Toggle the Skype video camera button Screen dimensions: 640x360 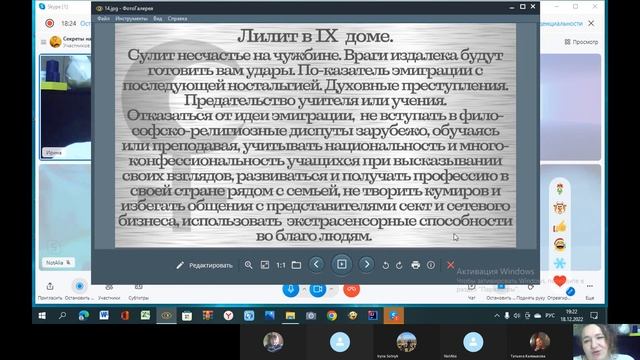[318, 290]
